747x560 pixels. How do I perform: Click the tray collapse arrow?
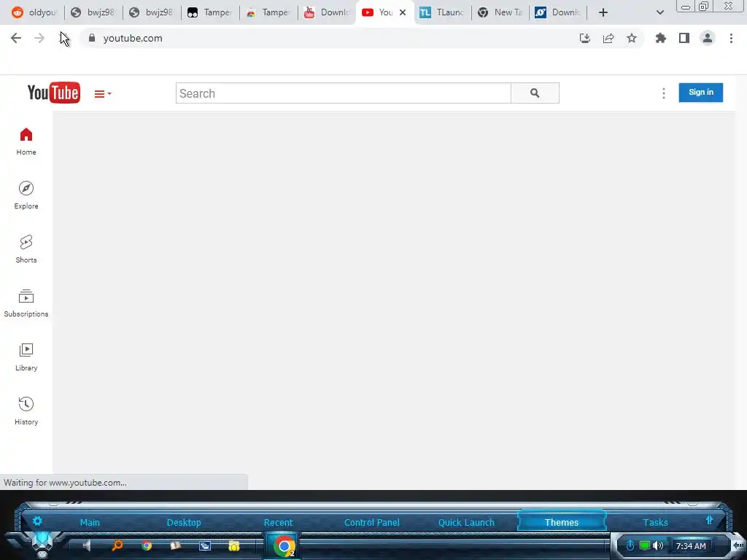click(x=738, y=545)
